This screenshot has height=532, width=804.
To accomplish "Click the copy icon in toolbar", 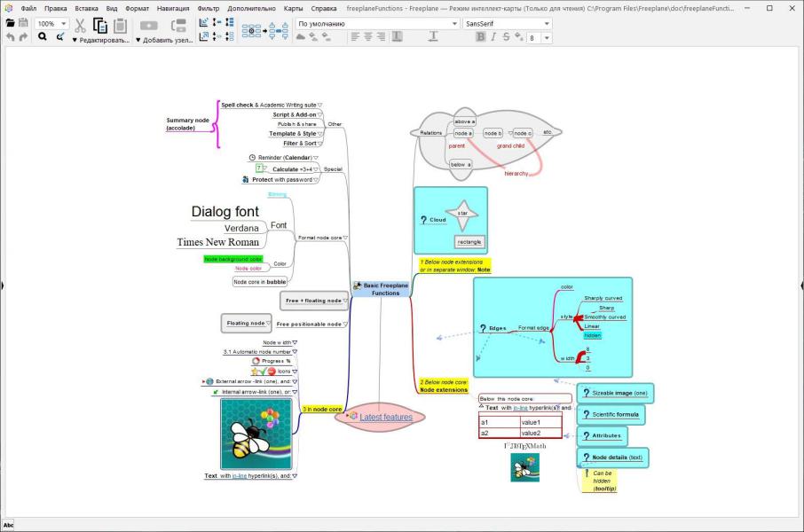I will pos(100,25).
